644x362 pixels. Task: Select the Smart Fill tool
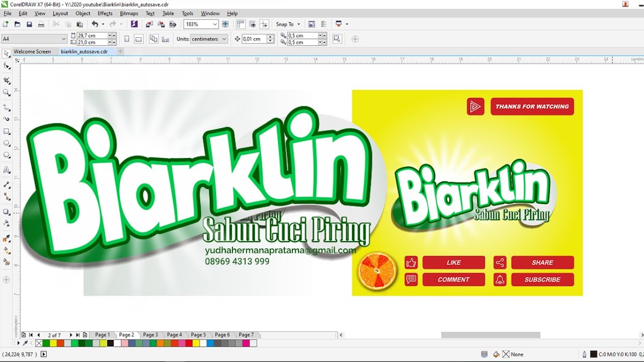pyautogui.click(x=7, y=262)
